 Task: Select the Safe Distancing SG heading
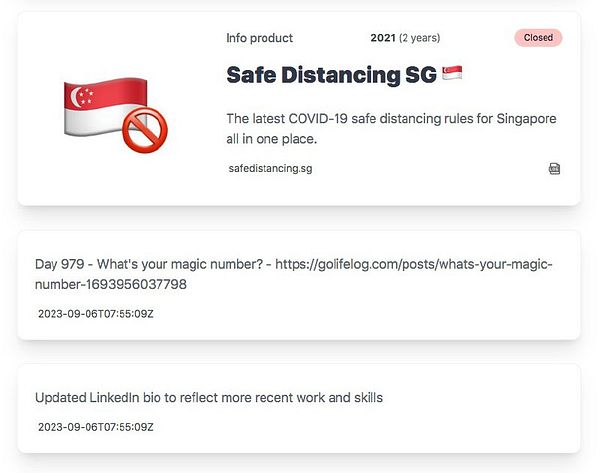pyautogui.click(x=331, y=75)
